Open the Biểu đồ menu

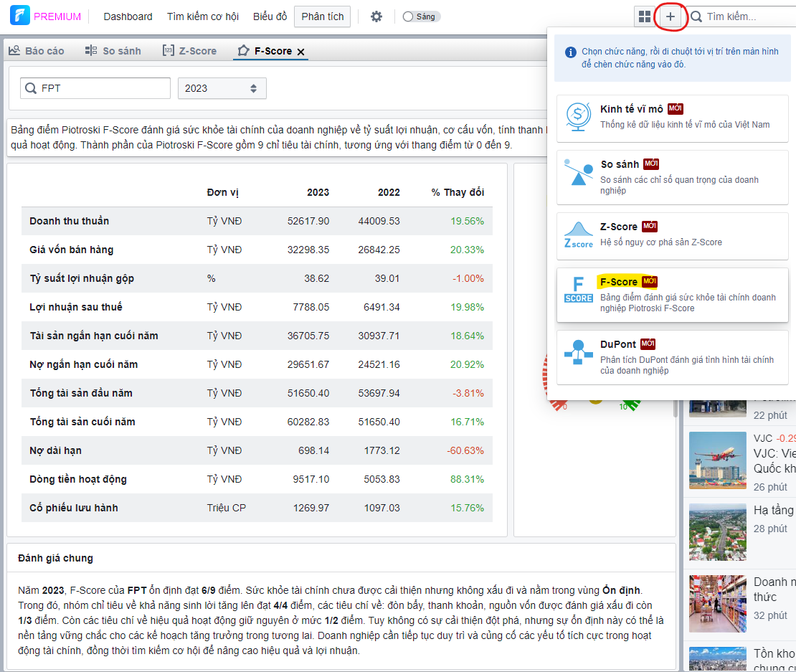pyautogui.click(x=270, y=16)
